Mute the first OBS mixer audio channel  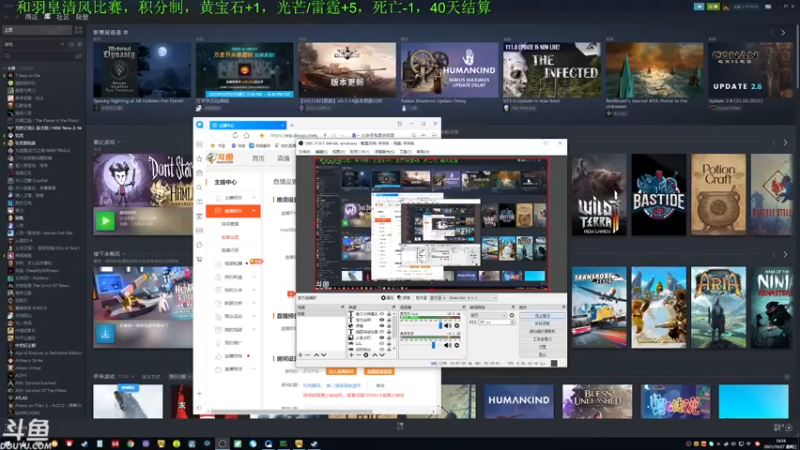tap(446, 326)
